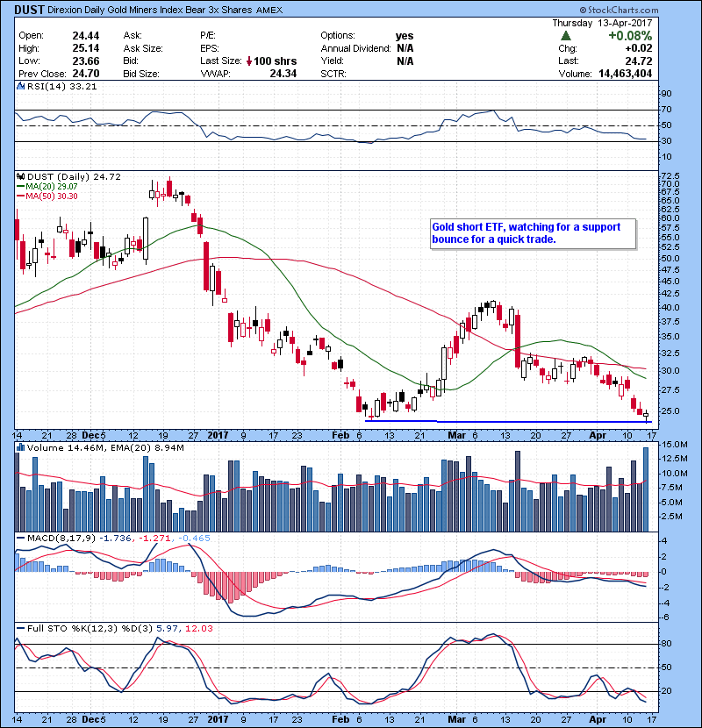Click the VWAP value 24.34
The image size is (702, 728).
[283, 74]
